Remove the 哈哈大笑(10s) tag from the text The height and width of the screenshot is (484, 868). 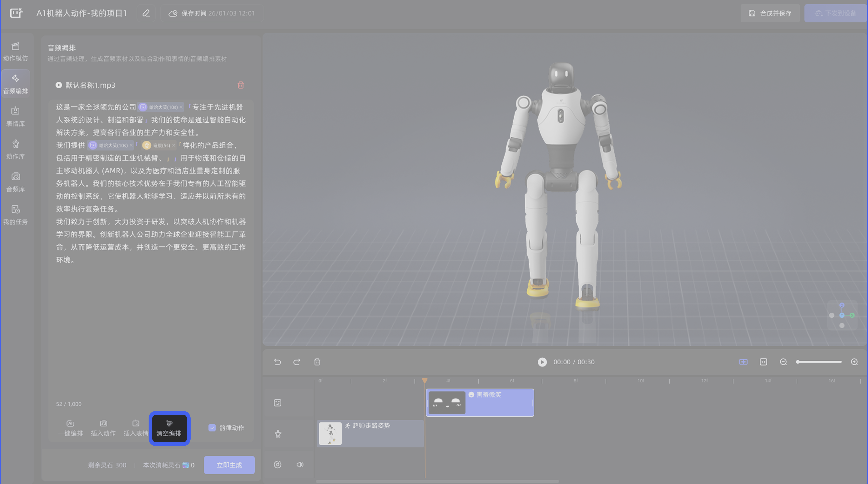click(x=181, y=107)
